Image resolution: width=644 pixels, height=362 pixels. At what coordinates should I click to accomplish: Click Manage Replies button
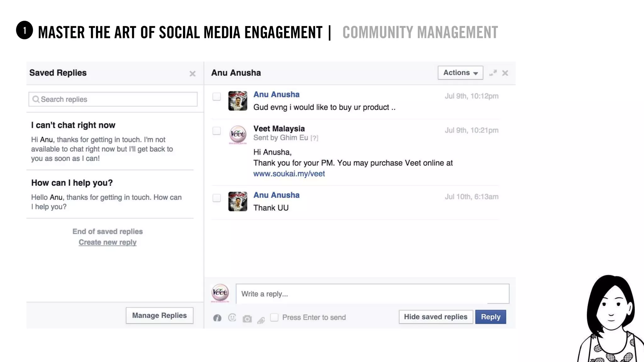[x=159, y=315]
